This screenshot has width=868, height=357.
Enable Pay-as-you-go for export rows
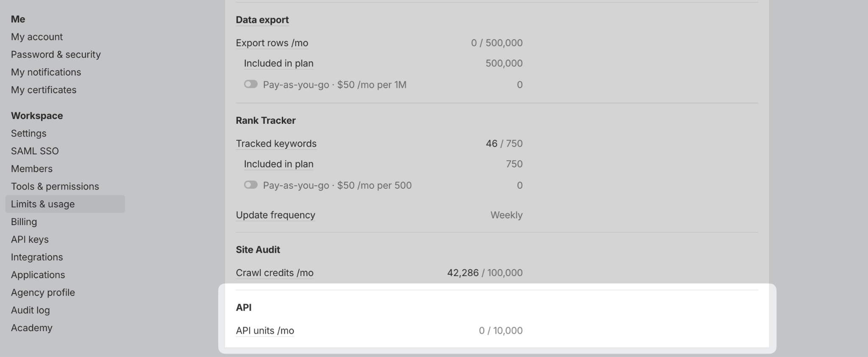250,84
